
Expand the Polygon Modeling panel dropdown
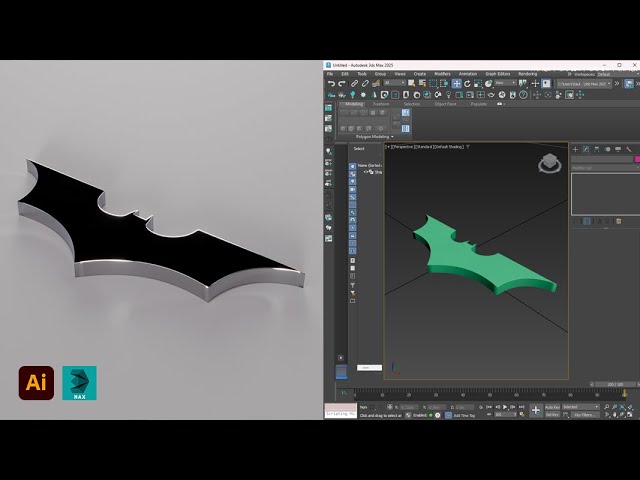coord(375,137)
